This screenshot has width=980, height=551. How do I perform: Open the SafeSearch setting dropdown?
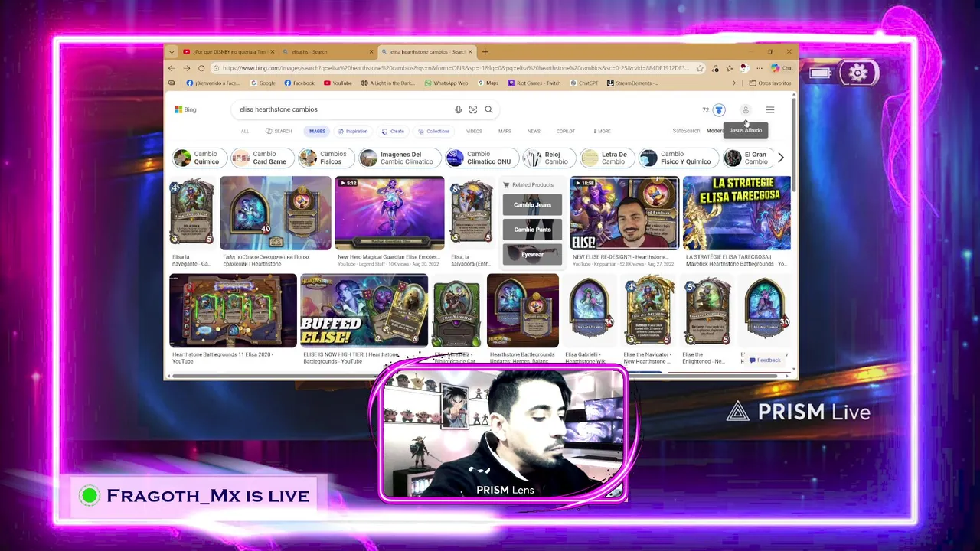(x=698, y=131)
